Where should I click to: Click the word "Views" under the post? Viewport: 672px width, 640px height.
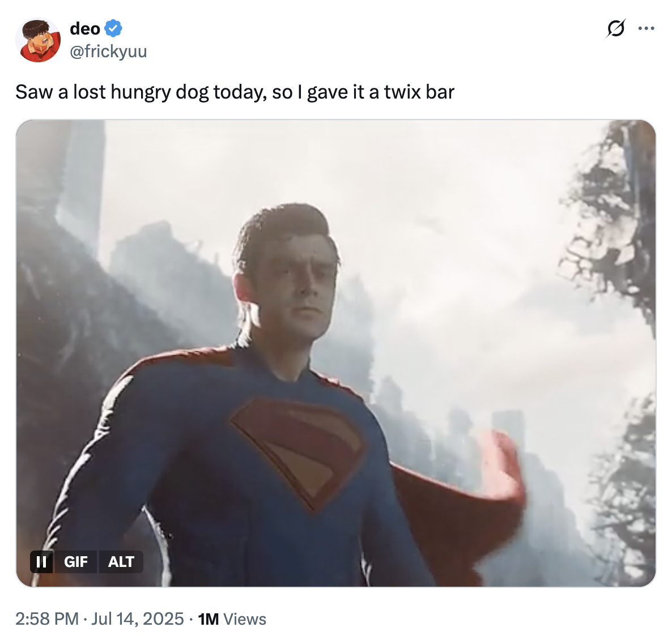245,618
